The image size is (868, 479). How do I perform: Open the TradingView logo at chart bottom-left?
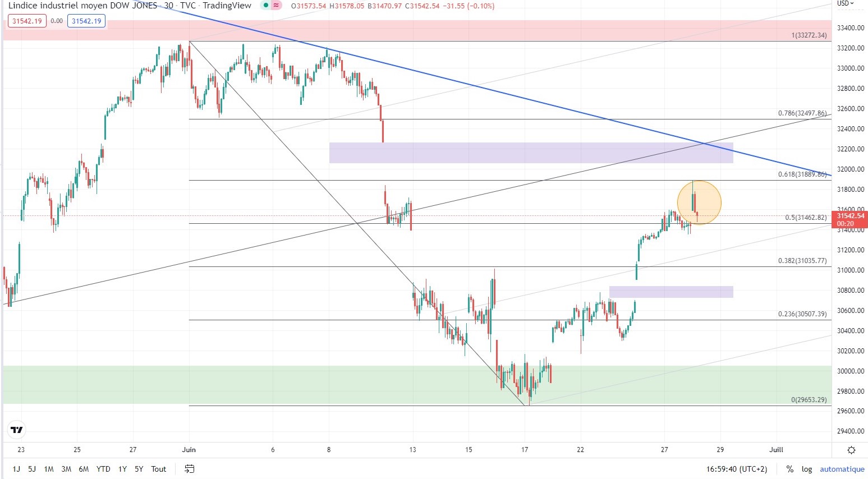17,430
